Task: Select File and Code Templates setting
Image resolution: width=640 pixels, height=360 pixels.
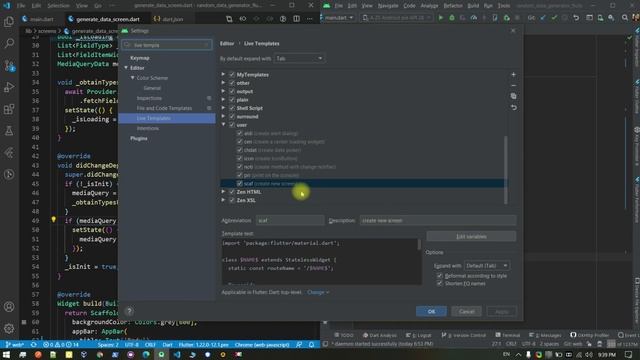Action: (x=164, y=108)
